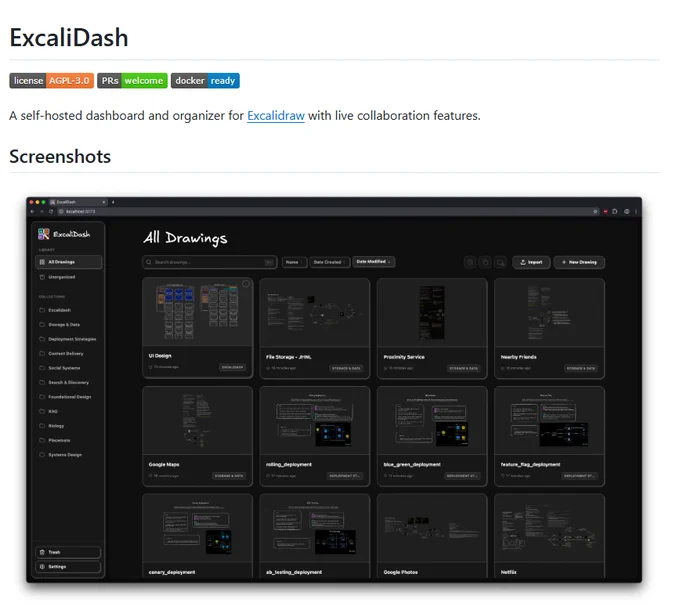Click the Import button

point(531,262)
